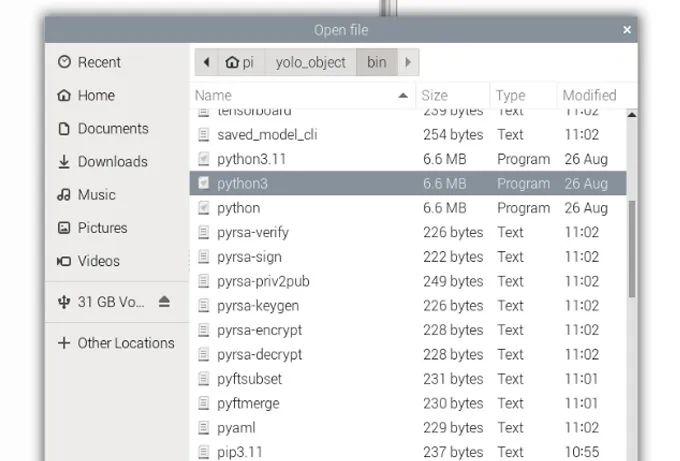Sort files by the Name column
This screenshot has height=461, width=680.
[x=302, y=95]
